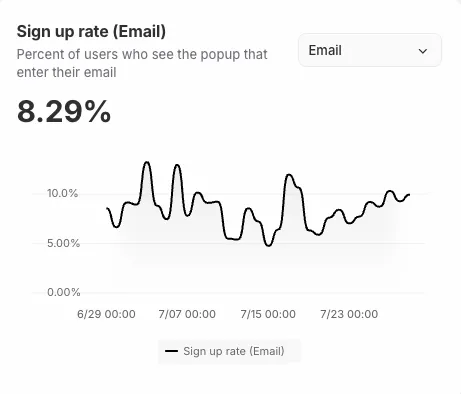Viewport: 461px width, 394px height.
Task: Open the Email metric dropdown
Action: tap(370, 50)
